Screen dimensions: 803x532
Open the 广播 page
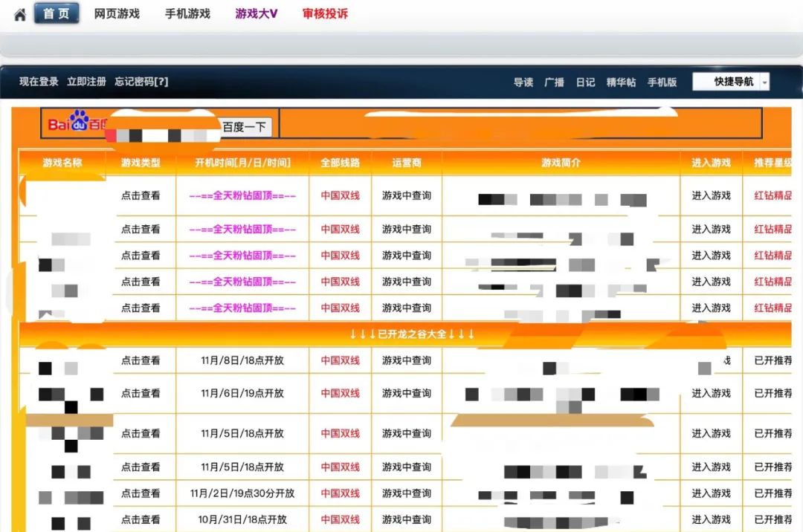[x=553, y=82]
